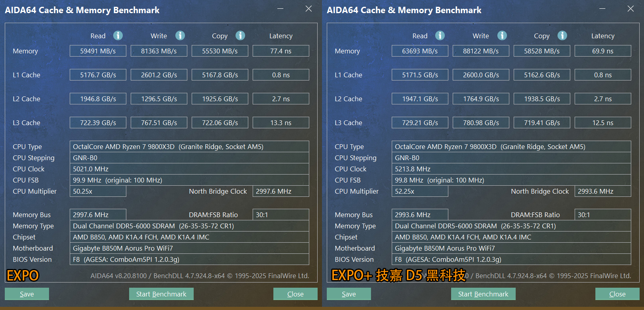Image resolution: width=644 pixels, height=310 pixels.
Task: Click DRAM:FSB Ratio 30:1 in right window
Action: [x=603, y=215]
